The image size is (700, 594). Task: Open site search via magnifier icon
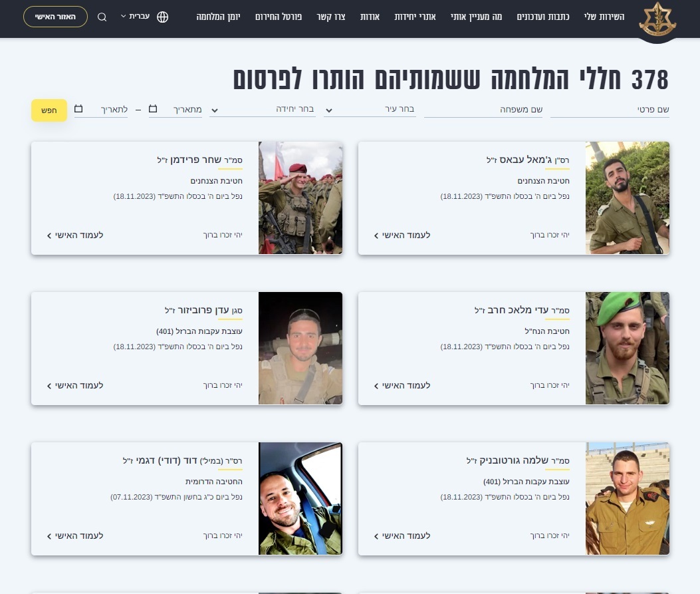coord(102,17)
